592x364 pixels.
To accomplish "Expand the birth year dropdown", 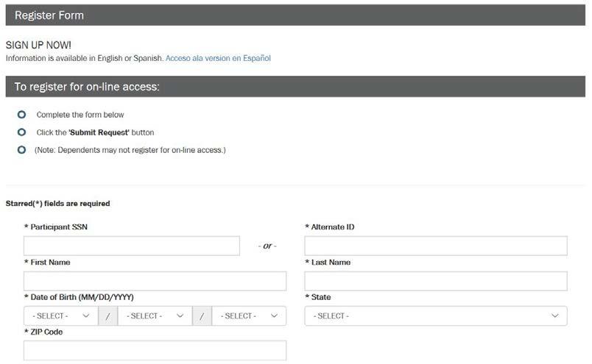I will coord(249,315).
